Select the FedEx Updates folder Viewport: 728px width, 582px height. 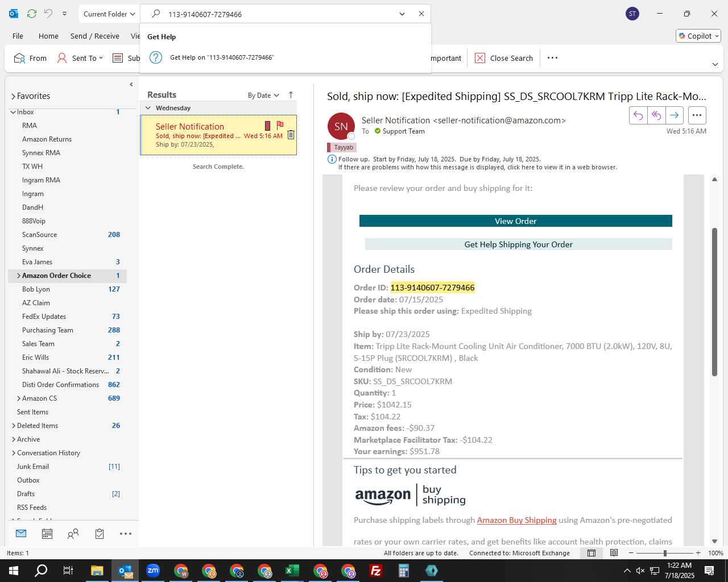pyautogui.click(x=44, y=317)
